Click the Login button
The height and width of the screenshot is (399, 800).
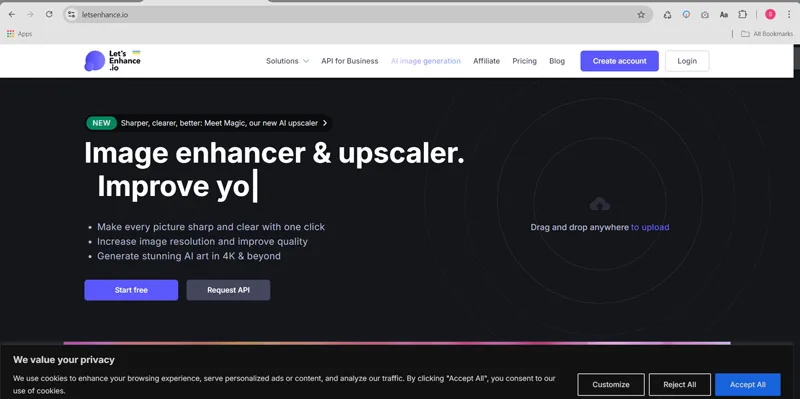pos(687,61)
